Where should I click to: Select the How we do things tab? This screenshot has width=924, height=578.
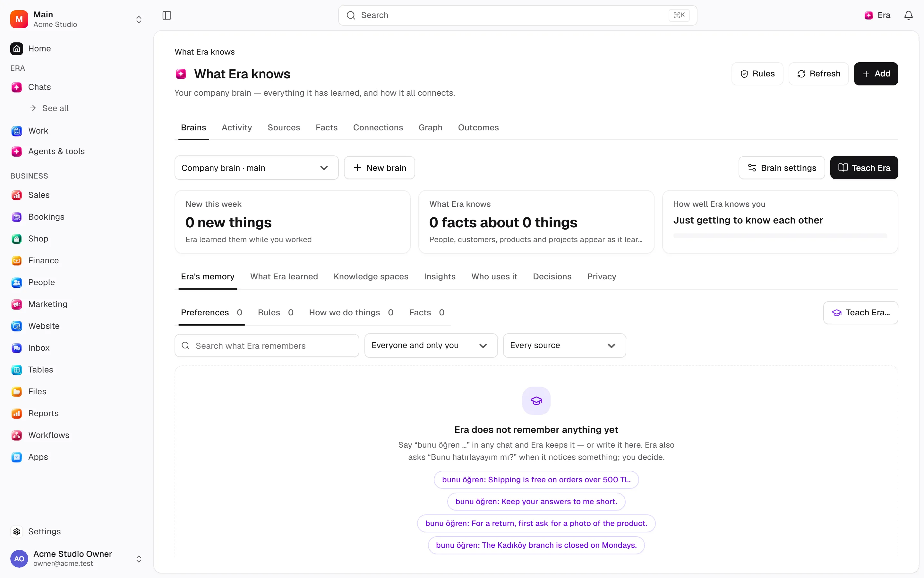coord(351,313)
